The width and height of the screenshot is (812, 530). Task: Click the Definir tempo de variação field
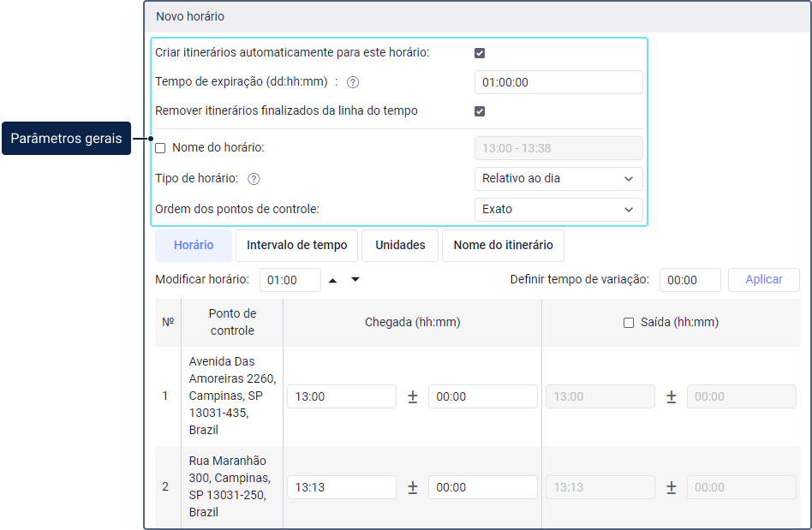pos(690,280)
